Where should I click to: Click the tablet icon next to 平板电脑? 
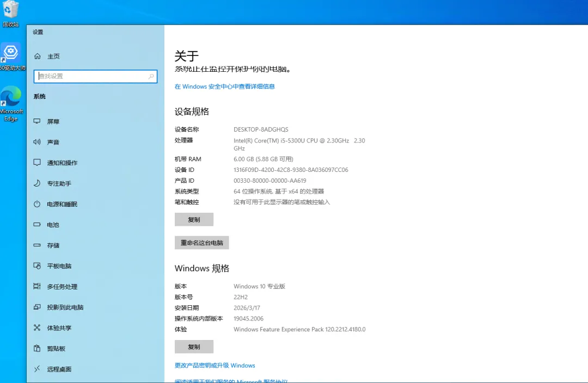click(37, 265)
